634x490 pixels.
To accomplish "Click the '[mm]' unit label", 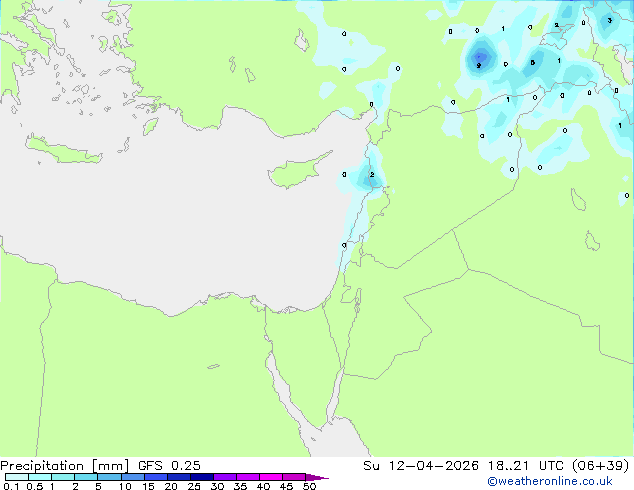I will (x=110, y=466).
